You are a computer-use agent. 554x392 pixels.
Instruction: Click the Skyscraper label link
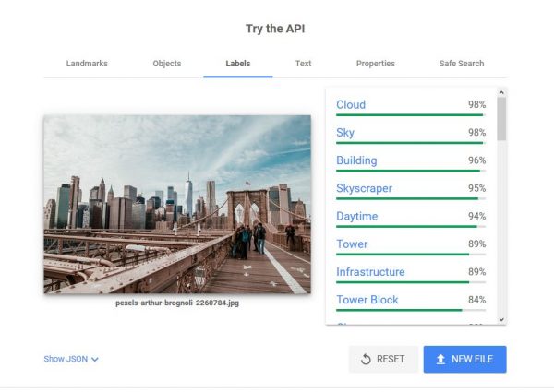pyautogui.click(x=365, y=188)
